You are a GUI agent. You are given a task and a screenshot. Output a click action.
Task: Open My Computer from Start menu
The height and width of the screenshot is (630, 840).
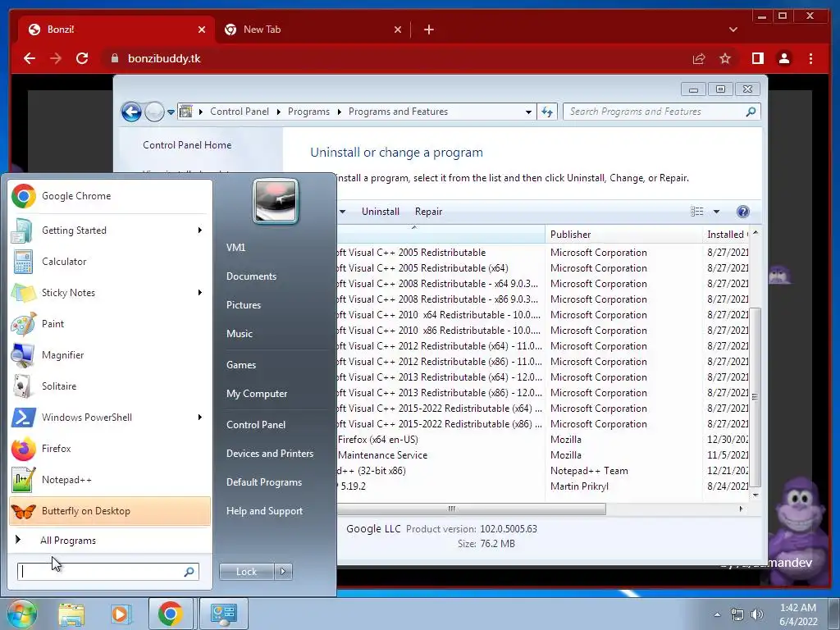pos(257,394)
